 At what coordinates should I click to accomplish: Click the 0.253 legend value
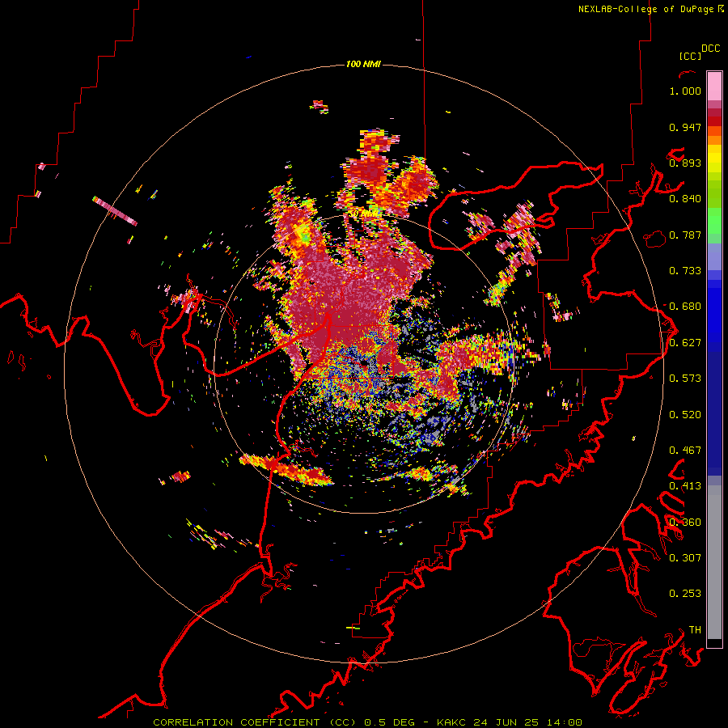point(685,594)
